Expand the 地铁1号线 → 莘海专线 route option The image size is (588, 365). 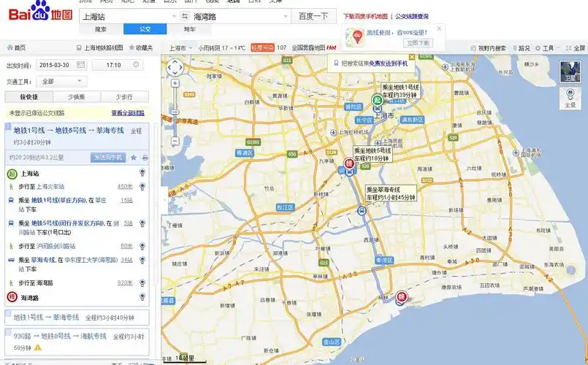coord(77,318)
